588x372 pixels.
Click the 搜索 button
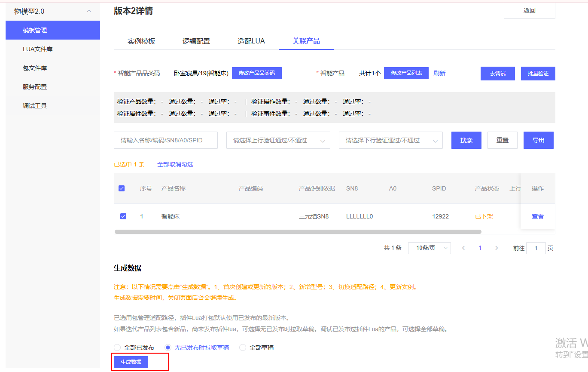coord(466,140)
